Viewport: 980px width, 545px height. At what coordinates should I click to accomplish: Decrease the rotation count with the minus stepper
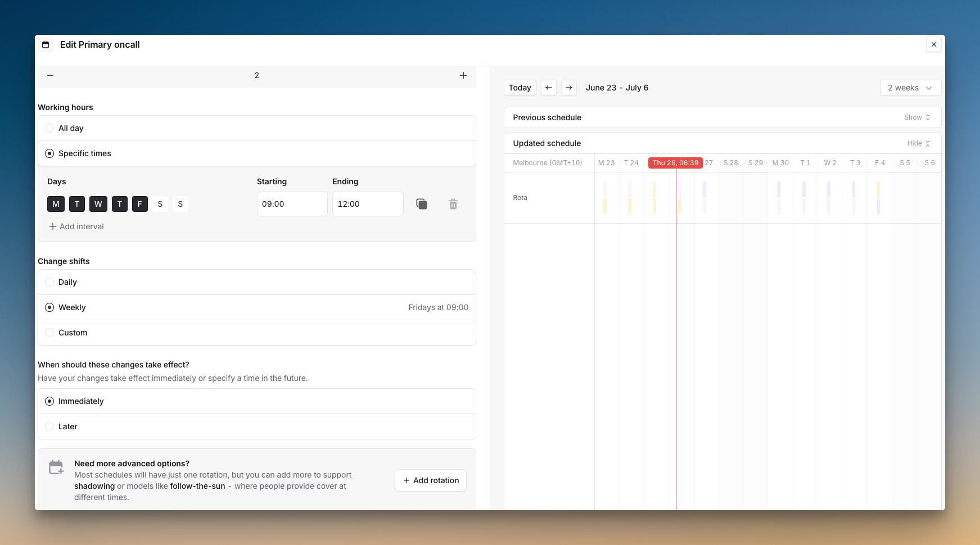click(49, 75)
